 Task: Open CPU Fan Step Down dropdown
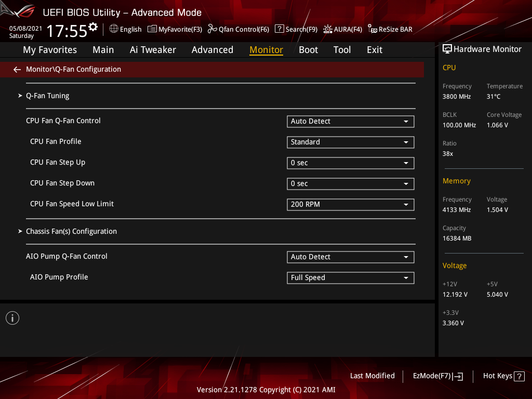(x=351, y=183)
